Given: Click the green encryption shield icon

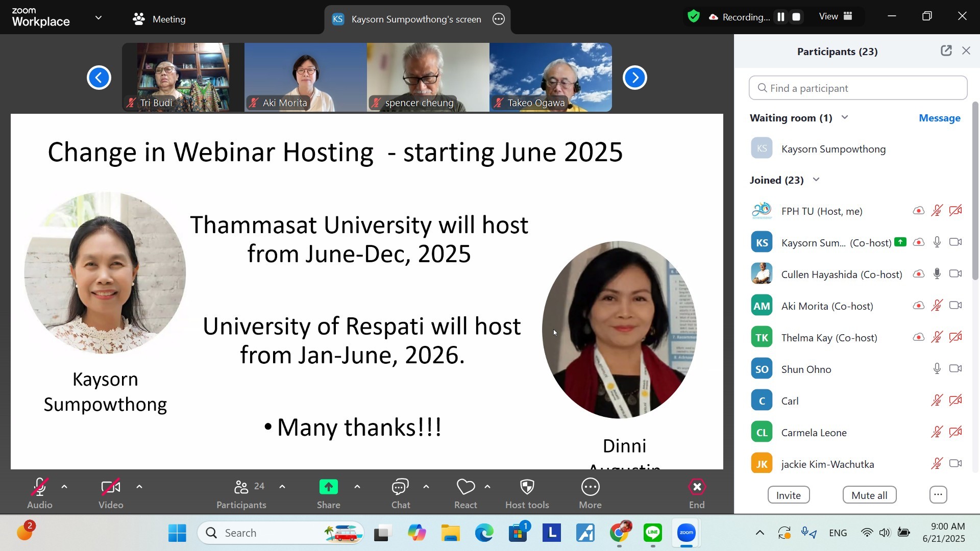Looking at the screenshot, I should [693, 17].
